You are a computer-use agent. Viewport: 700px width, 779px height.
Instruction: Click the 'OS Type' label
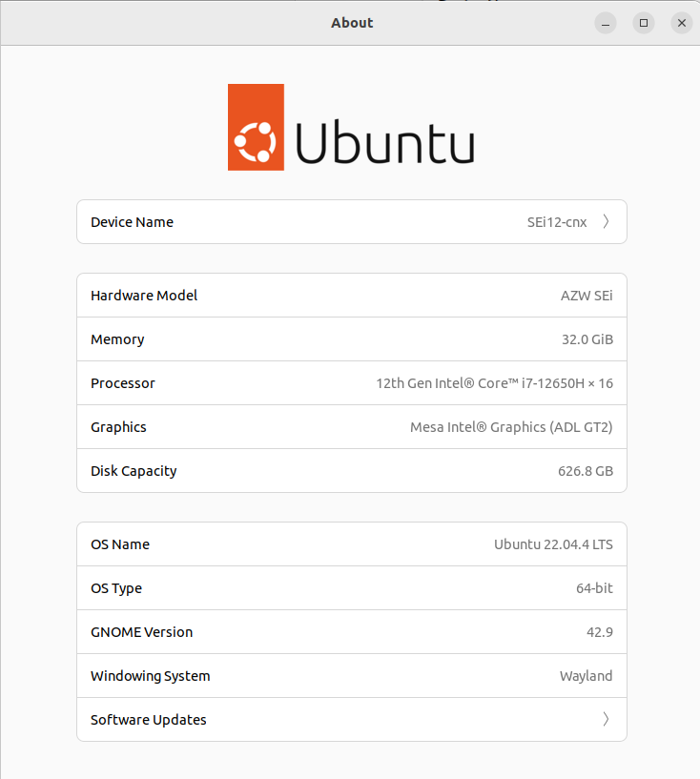point(116,588)
